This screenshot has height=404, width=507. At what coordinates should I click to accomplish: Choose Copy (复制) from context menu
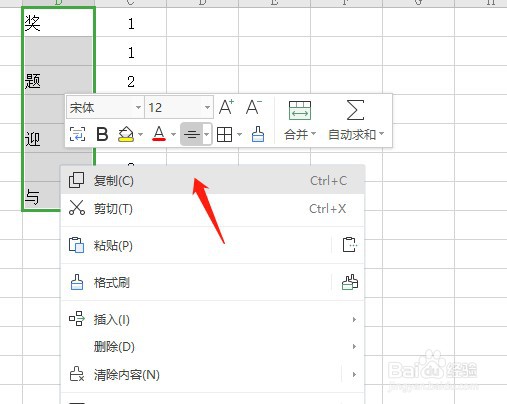point(212,180)
